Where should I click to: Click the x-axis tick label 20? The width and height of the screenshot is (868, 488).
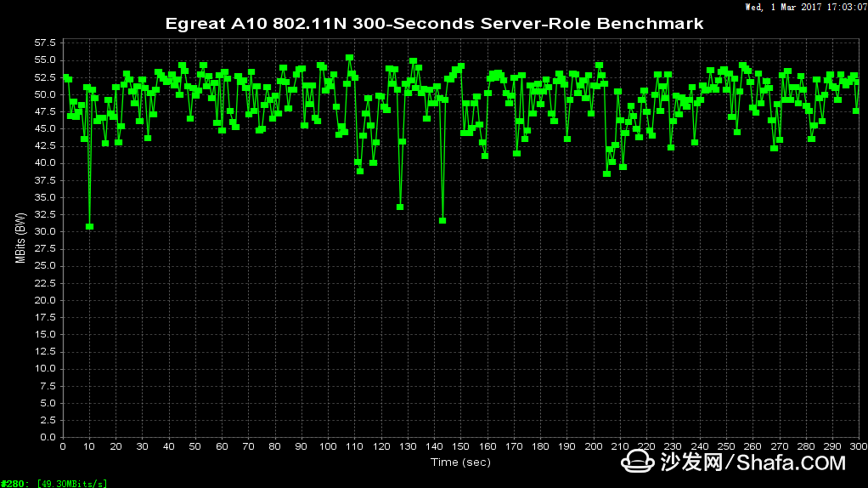[x=116, y=446]
